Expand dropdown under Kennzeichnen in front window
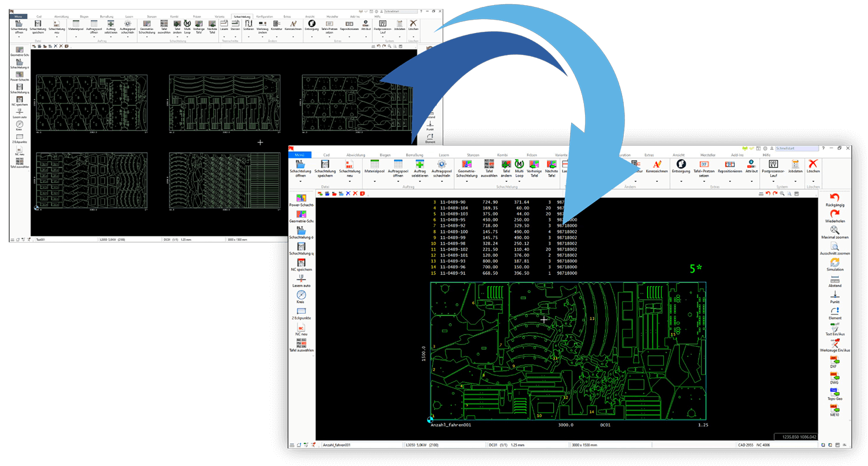This screenshot has width=868, height=466. tap(656, 181)
